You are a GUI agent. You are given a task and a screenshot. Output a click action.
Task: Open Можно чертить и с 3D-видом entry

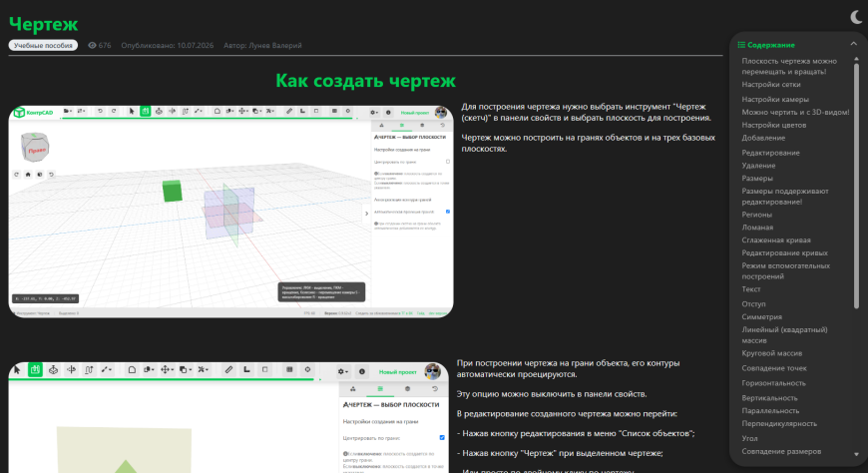point(795,112)
